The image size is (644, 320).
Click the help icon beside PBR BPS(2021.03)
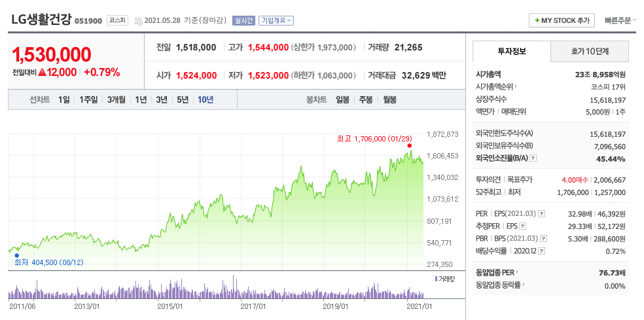pyautogui.click(x=544, y=238)
